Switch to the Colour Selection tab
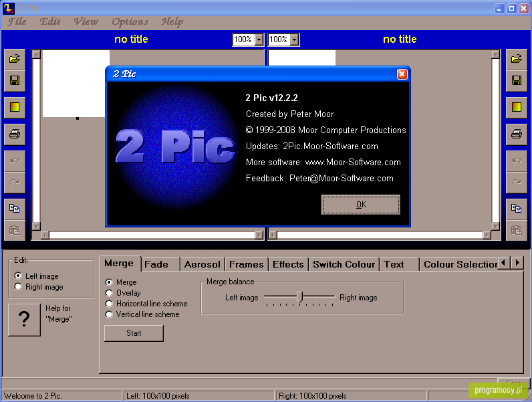Image resolution: width=532 pixels, height=402 pixels. click(x=458, y=264)
